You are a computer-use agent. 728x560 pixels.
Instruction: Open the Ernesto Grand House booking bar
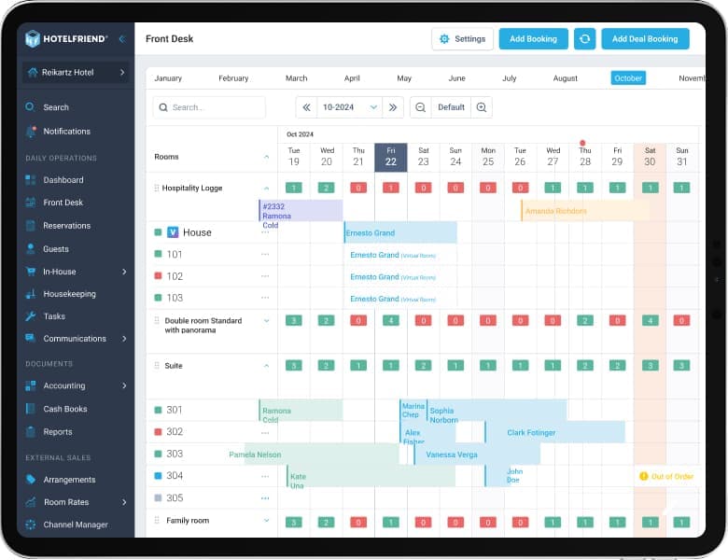coord(400,232)
